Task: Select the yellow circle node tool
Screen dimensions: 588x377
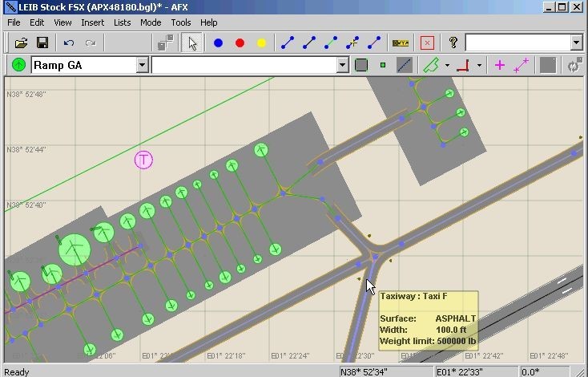Action: tap(261, 43)
